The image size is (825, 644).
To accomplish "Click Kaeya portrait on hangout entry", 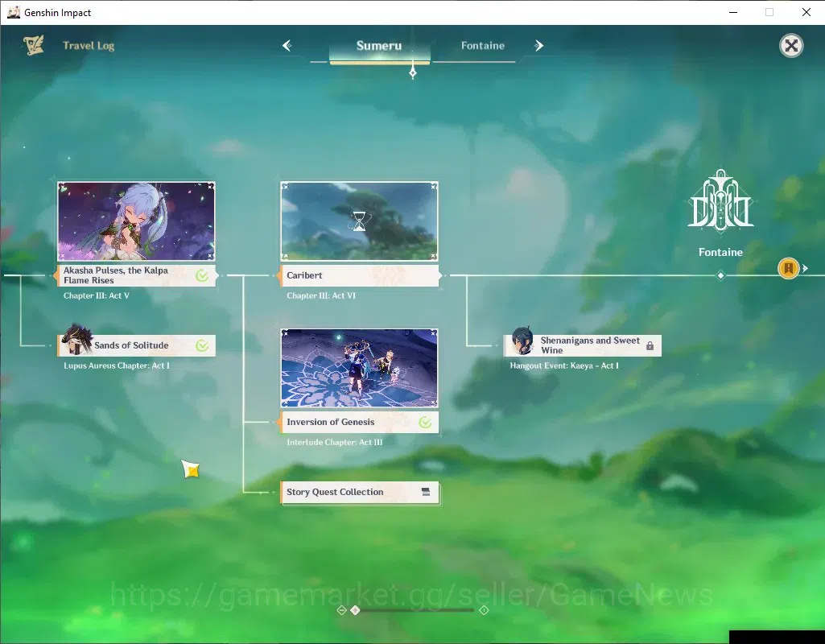I will coord(522,341).
